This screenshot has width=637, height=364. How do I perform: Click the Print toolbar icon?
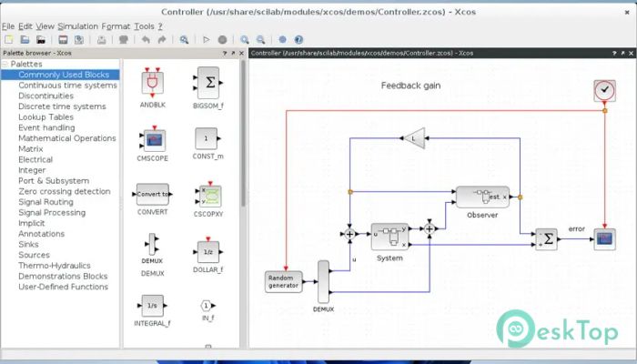pos(101,39)
